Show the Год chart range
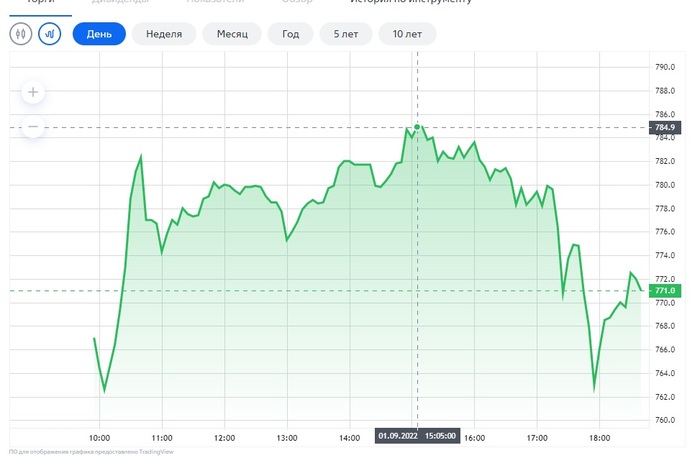The image size is (700, 458). click(x=290, y=34)
